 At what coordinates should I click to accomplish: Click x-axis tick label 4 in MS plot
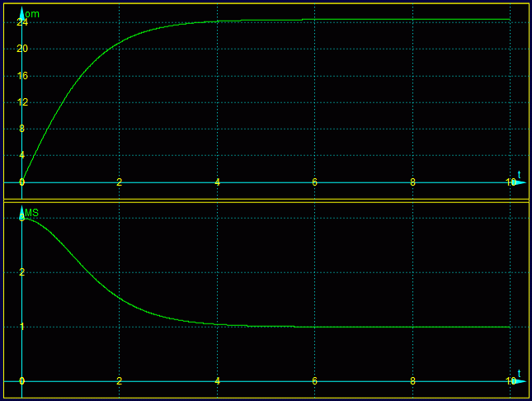(x=218, y=381)
